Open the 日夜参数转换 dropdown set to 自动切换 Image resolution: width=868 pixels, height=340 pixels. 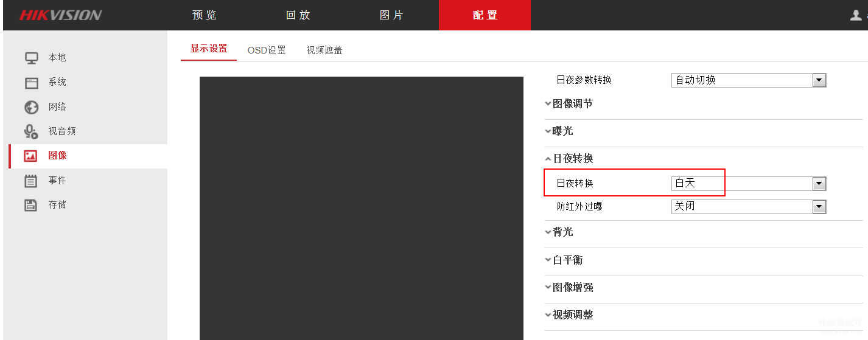[x=749, y=80]
